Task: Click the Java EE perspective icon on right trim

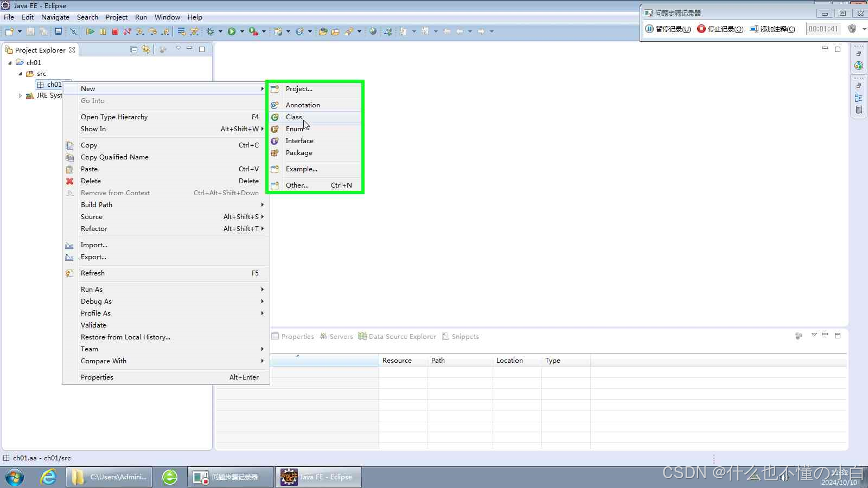Action: click(859, 66)
